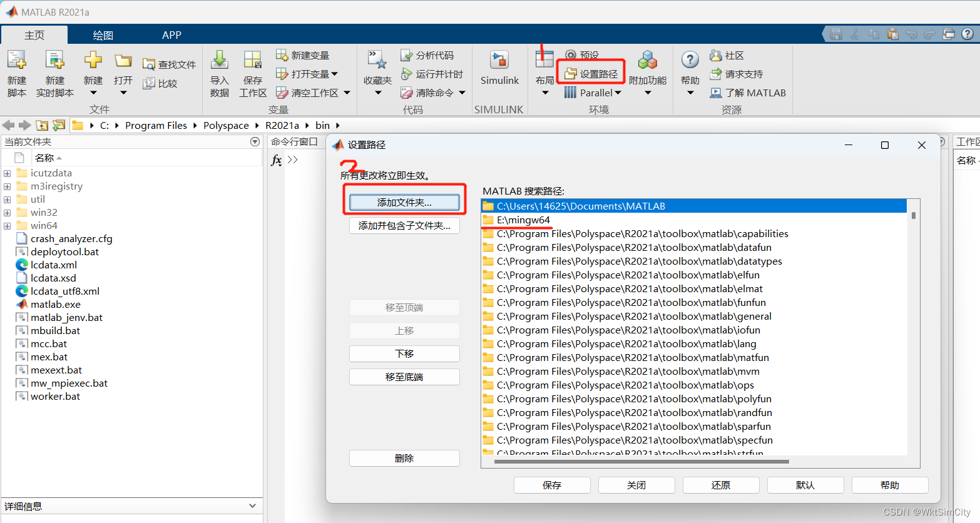Click Program Files in the address bar
Screen dimensions: 980x523
(x=156, y=125)
